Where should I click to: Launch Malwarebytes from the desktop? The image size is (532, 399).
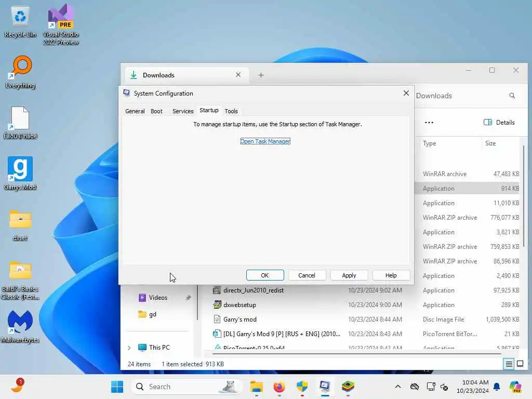tap(20, 326)
